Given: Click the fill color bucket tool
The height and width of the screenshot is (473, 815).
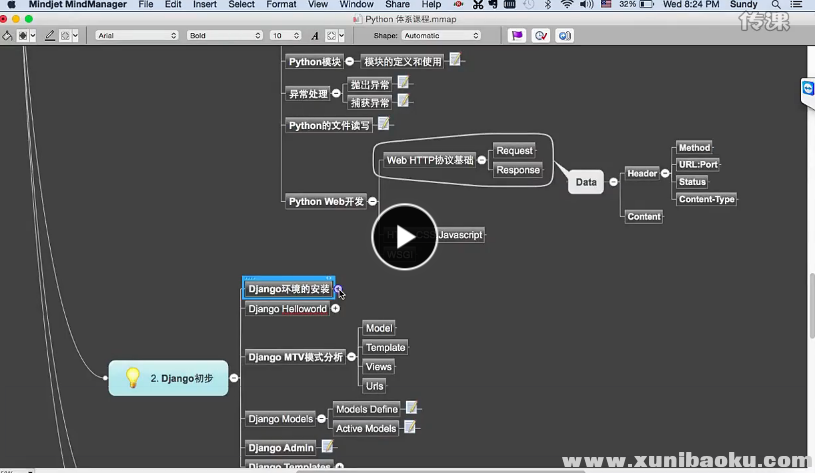Looking at the screenshot, I should point(8,35).
